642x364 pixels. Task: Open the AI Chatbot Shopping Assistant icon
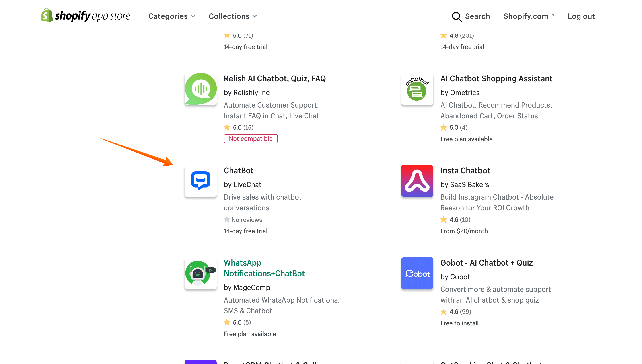(417, 89)
